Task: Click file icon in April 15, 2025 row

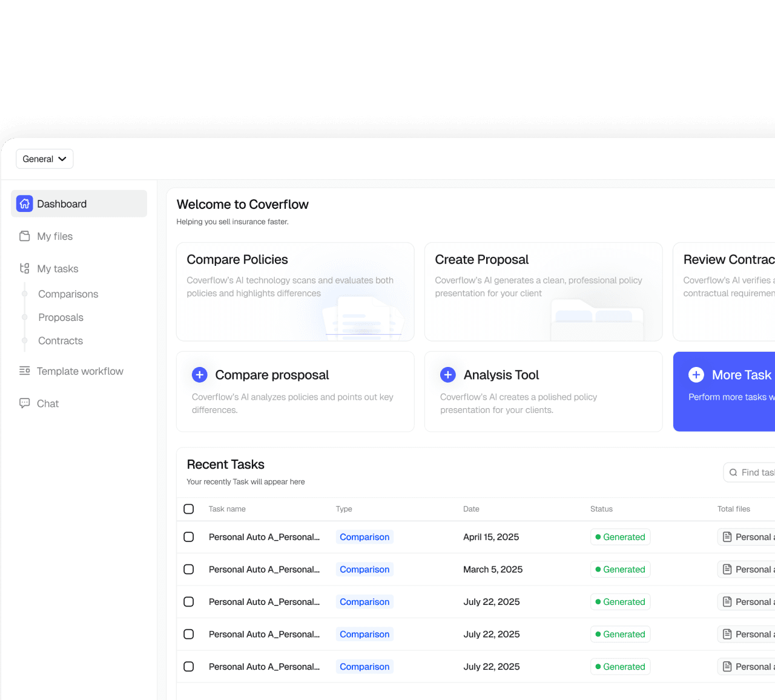Action: point(727,537)
